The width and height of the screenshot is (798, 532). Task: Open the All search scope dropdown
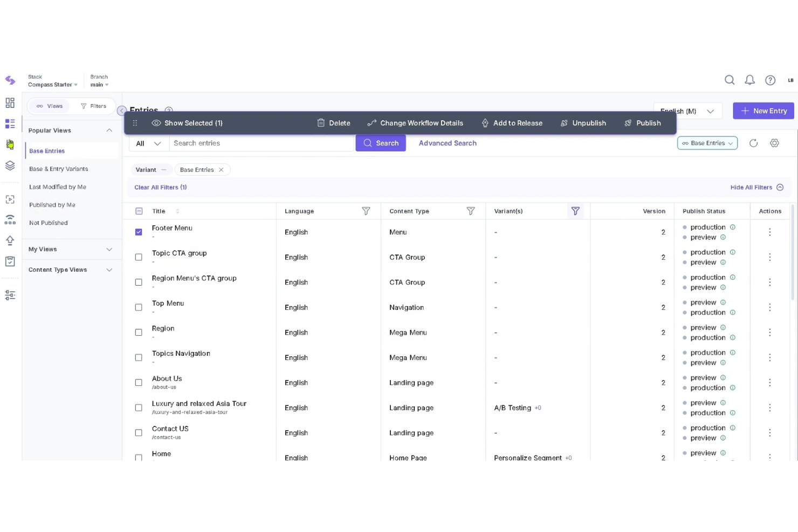point(149,143)
